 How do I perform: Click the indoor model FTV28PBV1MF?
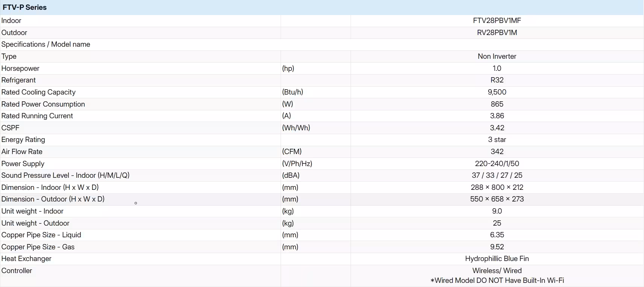tap(497, 21)
